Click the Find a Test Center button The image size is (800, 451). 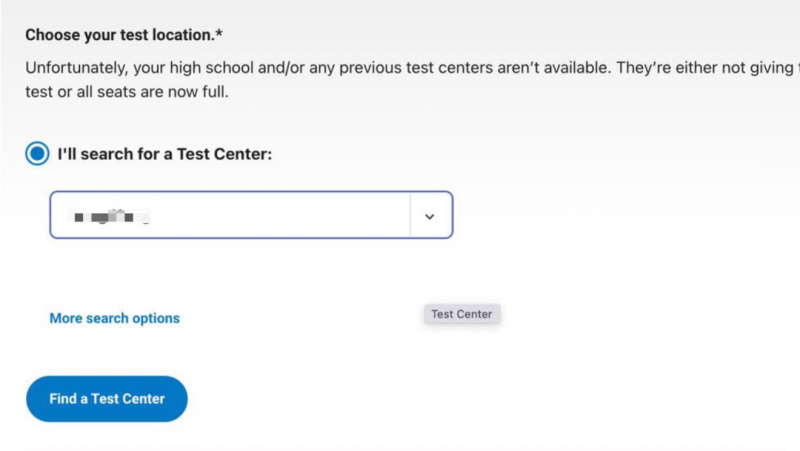click(107, 399)
